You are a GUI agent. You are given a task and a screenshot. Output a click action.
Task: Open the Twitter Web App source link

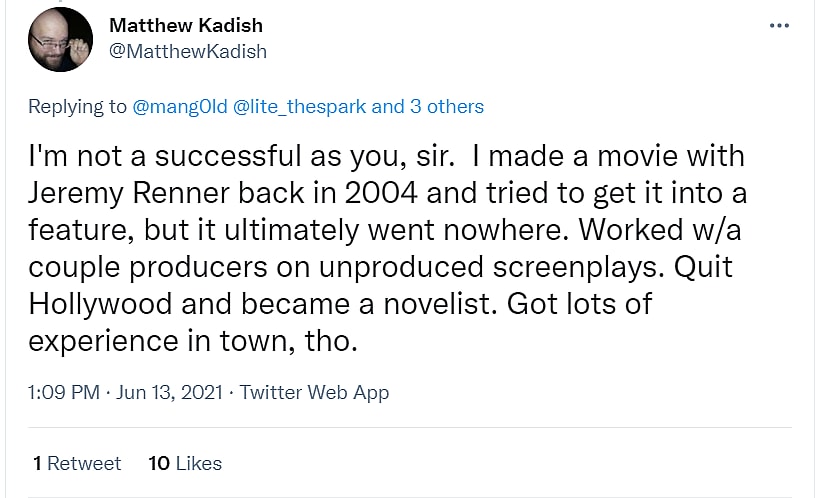click(x=314, y=392)
